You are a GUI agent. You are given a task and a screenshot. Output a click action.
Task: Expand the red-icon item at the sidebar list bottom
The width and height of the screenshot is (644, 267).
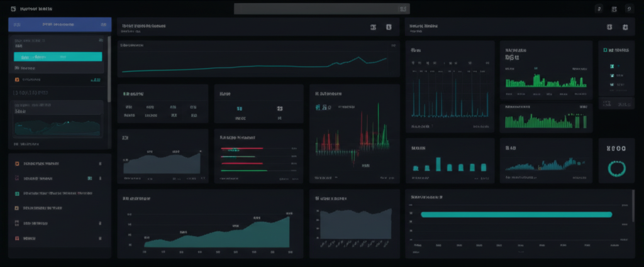[57, 239]
